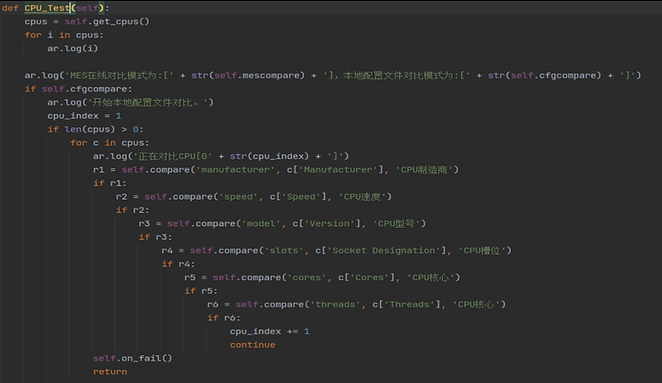Click the 'ar.log(i)' statement

[x=72, y=49]
